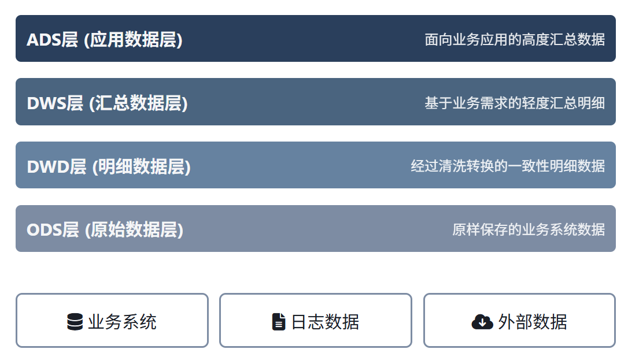The height and width of the screenshot is (364, 628).
Task: Select the 业务系统 source box
Action: 112,321
